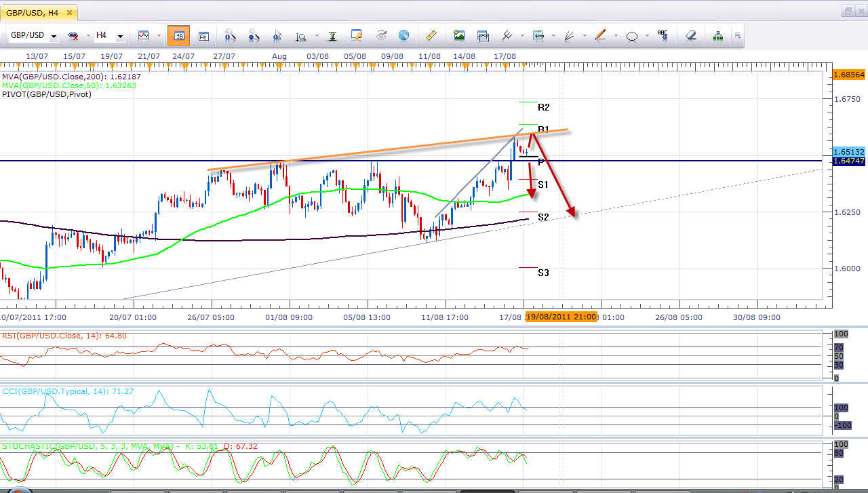This screenshot has width=868, height=493.
Task: Click the 1.6000 price scale value
Action: (x=847, y=269)
